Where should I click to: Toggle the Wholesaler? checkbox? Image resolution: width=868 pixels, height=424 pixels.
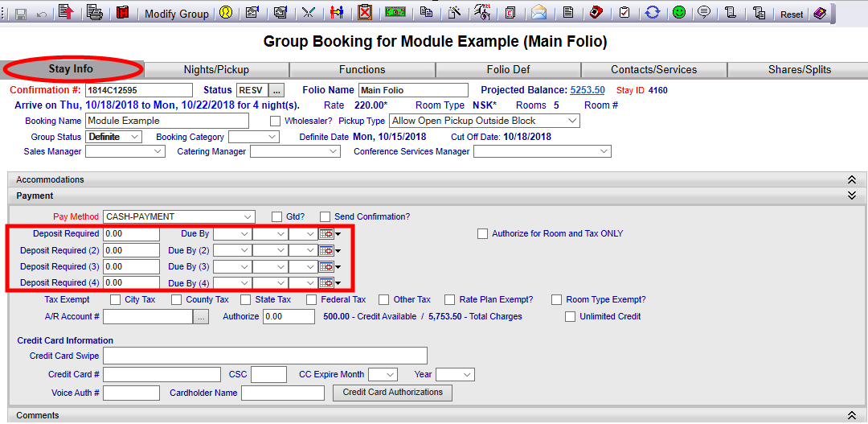pyautogui.click(x=275, y=121)
